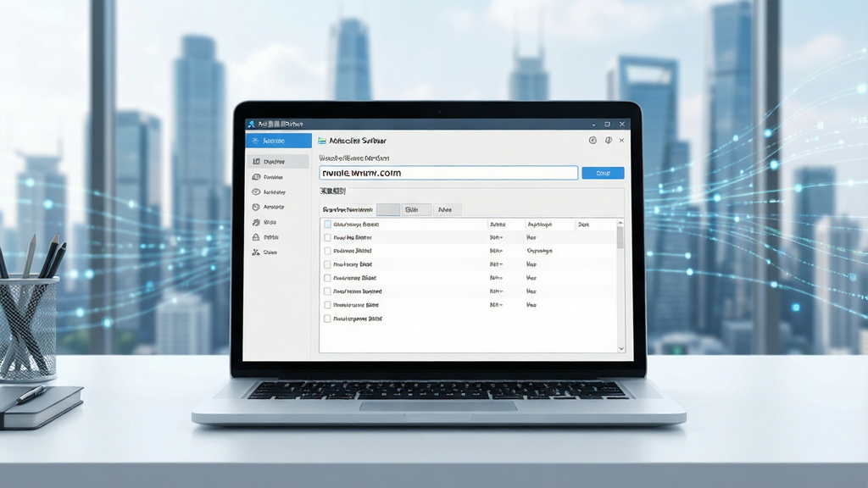Sort by the second column header

498,225
